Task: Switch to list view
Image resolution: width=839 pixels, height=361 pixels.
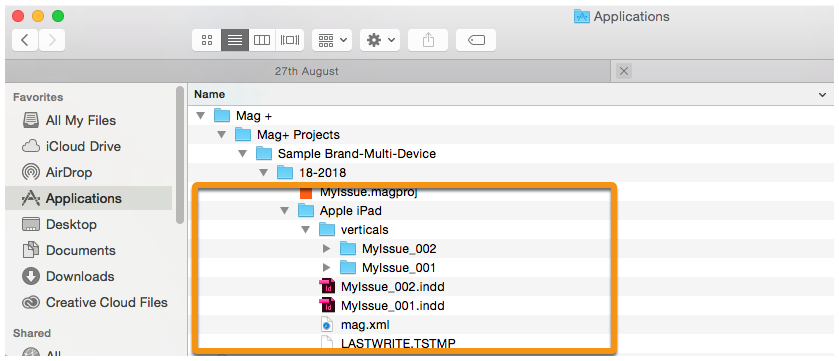Action: point(235,40)
